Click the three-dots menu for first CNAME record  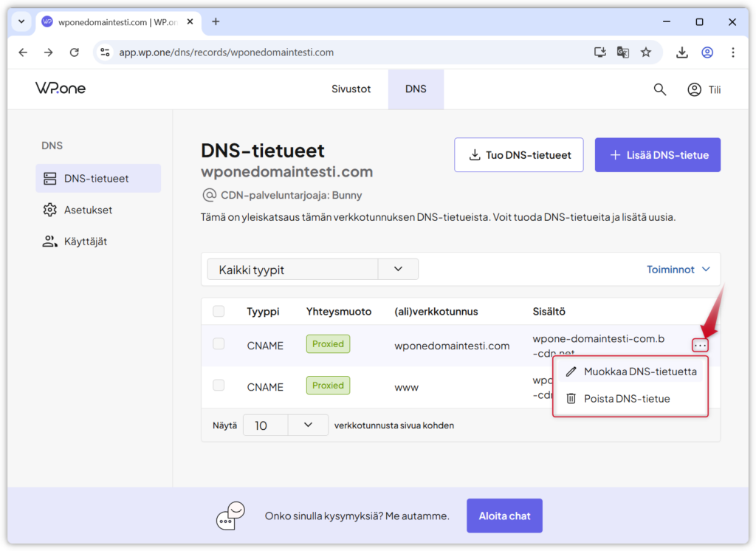coord(700,346)
